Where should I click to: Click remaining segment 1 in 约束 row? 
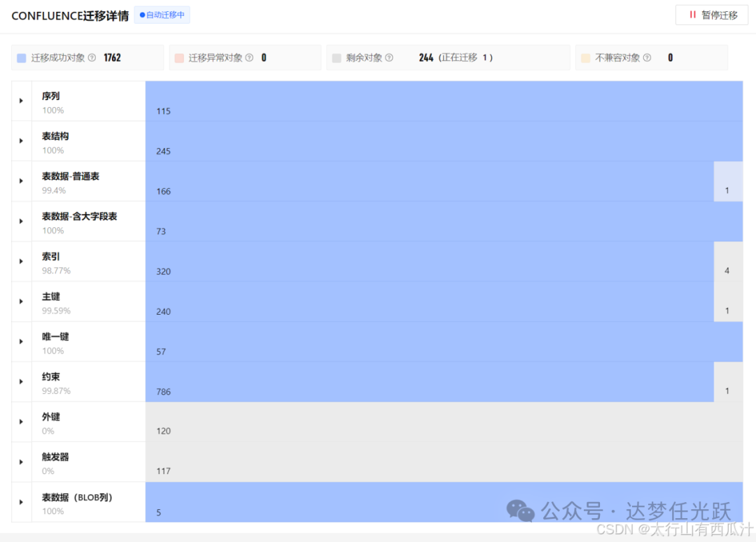(x=729, y=382)
